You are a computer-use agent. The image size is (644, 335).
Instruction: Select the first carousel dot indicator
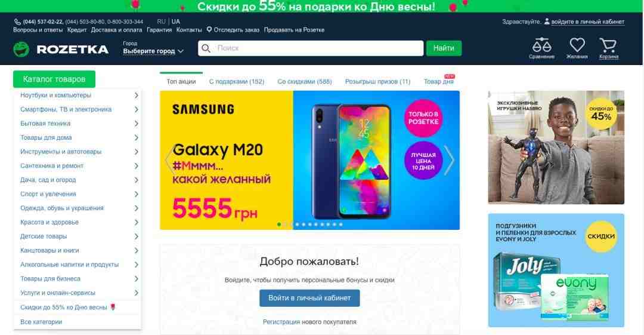pyautogui.click(x=279, y=225)
